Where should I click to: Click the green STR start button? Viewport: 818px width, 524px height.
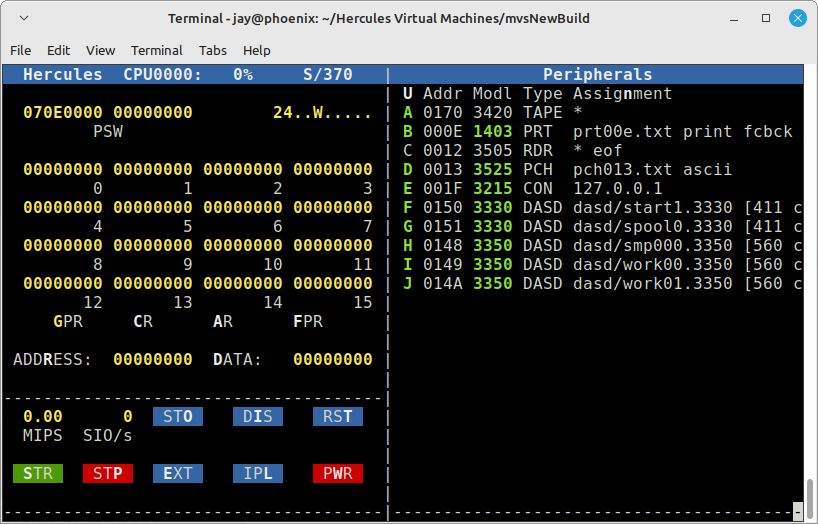[x=38, y=473]
